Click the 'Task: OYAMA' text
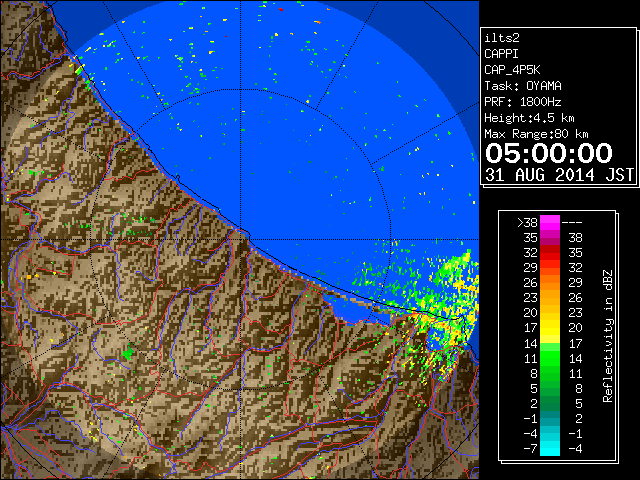 click(x=523, y=86)
